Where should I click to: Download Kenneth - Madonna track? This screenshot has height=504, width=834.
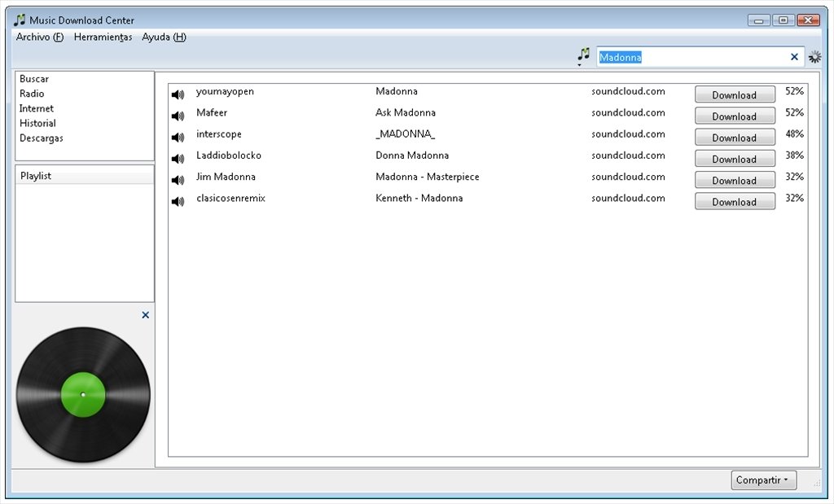pos(735,201)
